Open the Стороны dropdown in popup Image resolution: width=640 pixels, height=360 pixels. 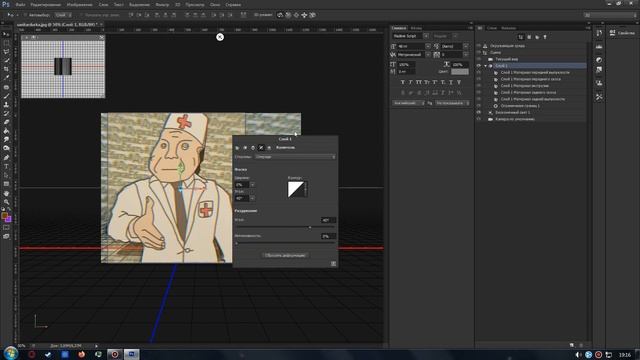(x=295, y=157)
